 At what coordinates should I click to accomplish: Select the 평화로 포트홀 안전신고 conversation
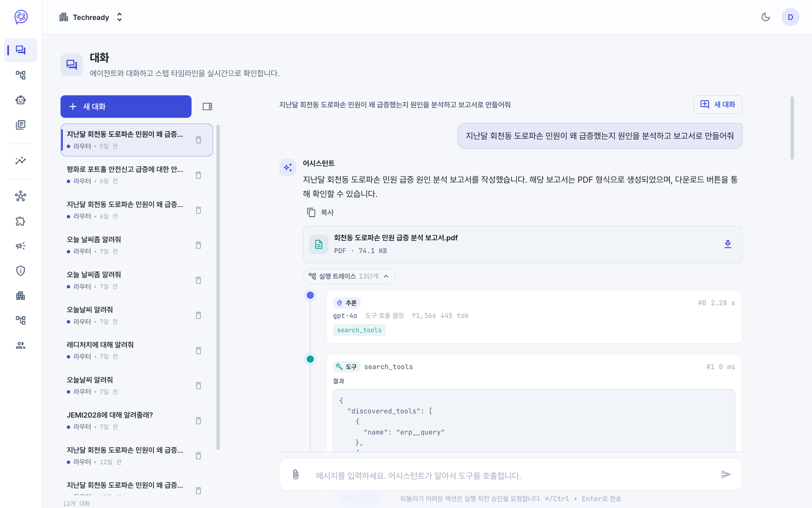136,175
